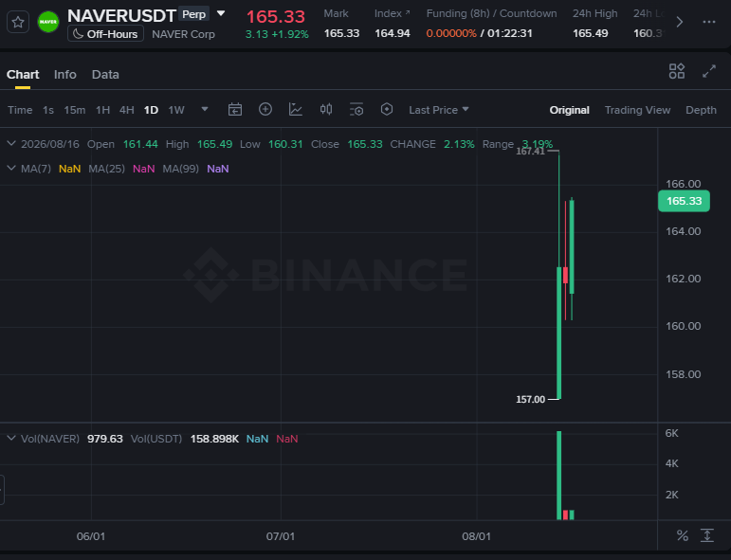
Task: Click the hexagon settings icon
Action: click(x=387, y=110)
